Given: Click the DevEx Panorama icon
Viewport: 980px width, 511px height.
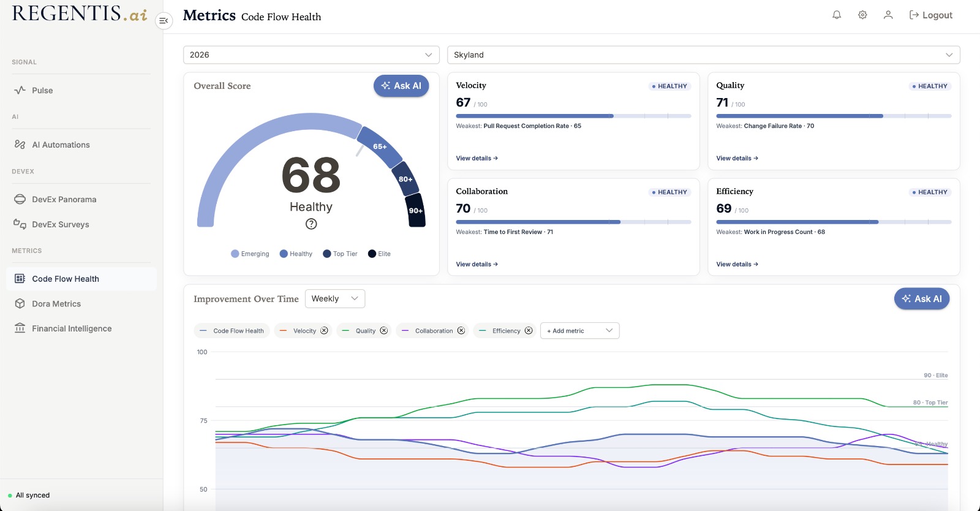Looking at the screenshot, I should (20, 199).
